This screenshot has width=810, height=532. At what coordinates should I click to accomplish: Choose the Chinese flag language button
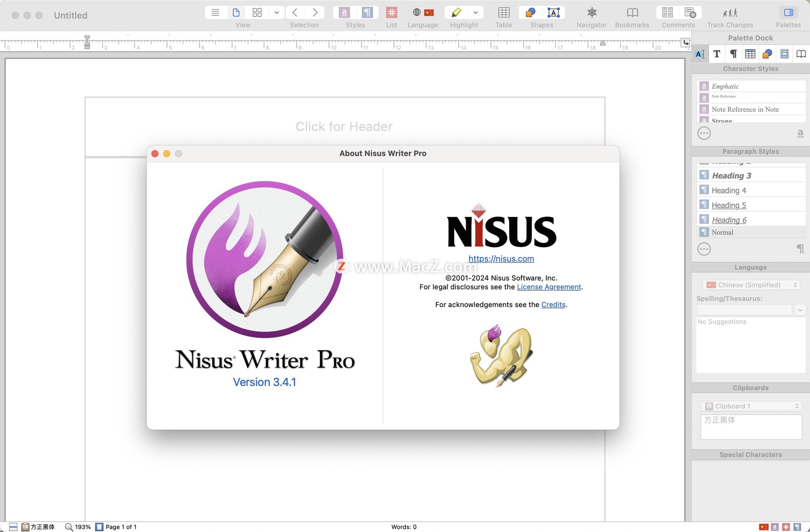[429, 12]
